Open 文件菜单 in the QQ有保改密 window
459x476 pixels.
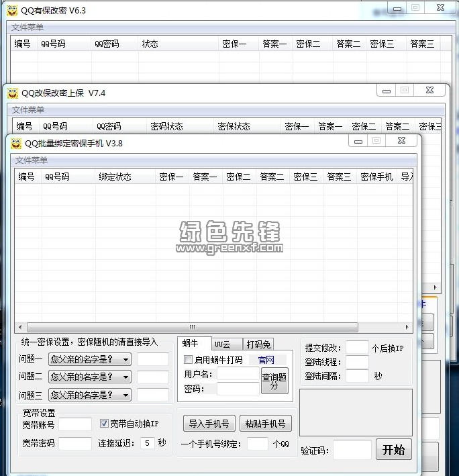pos(28,28)
